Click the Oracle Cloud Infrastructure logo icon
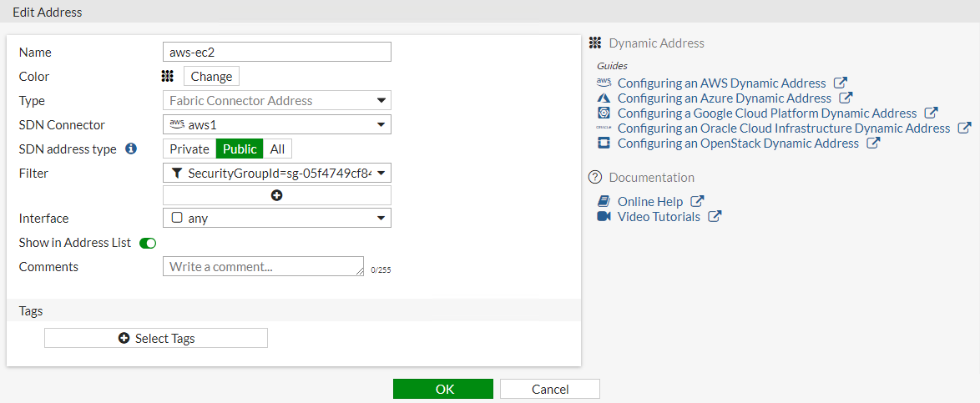Image resolution: width=980 pixels, height=403 pixels. (604, 128)
